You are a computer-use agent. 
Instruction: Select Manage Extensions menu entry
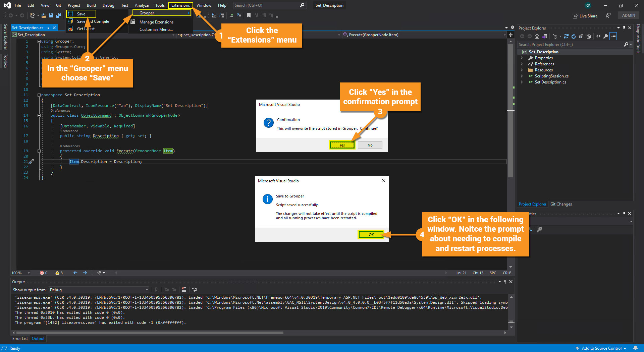point(156,22)
